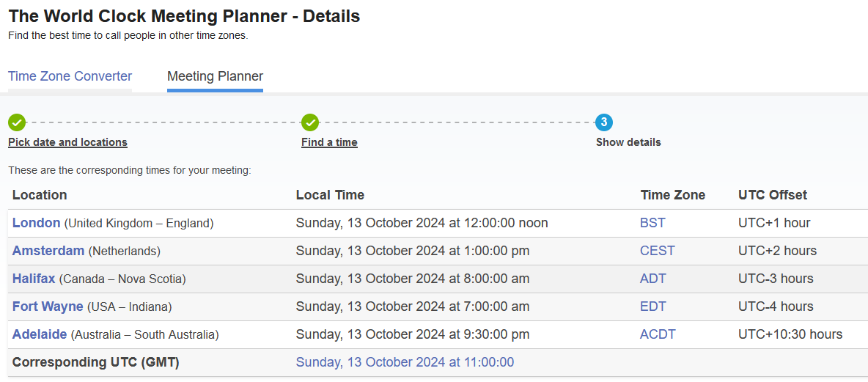Click the EDT time zone link
Screen dimensions: 868x382
tap(652, 306)
